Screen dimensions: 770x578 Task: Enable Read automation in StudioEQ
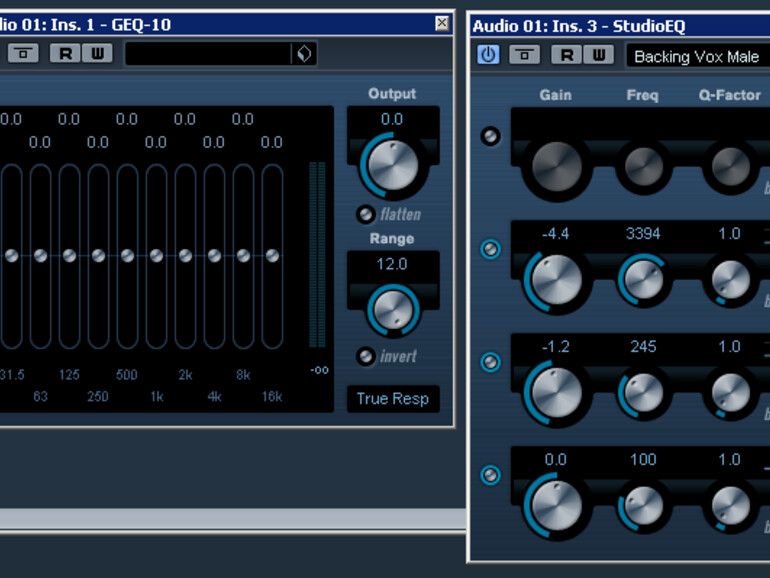click(567, 55)
